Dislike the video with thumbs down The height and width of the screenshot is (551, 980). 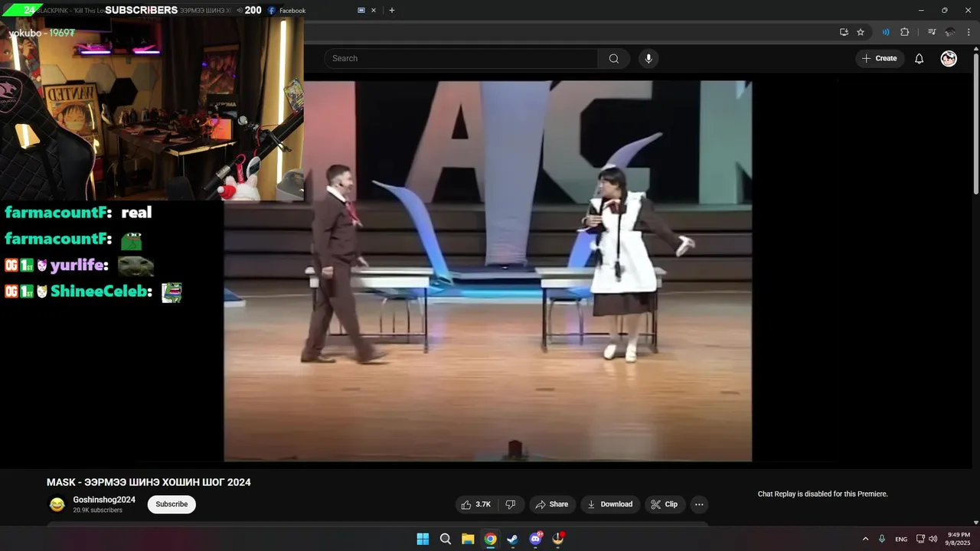511,504
